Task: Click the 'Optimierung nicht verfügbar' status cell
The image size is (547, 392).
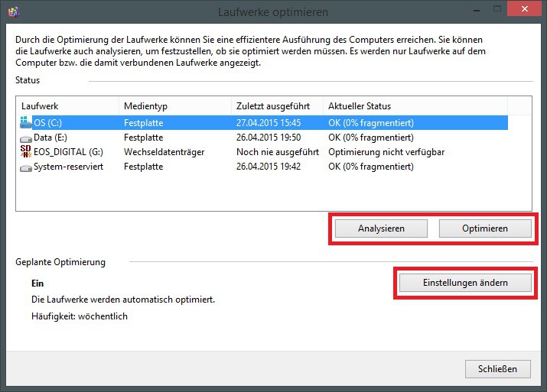Action: coord(386,152)
